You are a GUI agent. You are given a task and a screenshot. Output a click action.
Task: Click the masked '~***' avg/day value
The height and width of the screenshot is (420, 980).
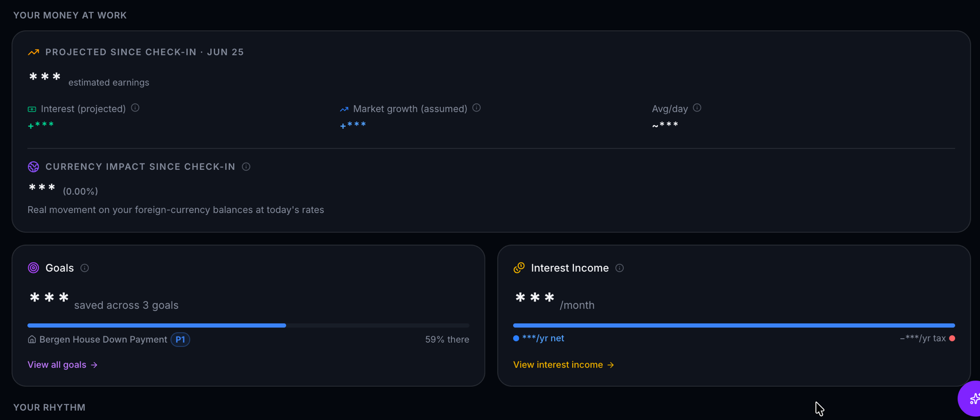(x=665, y=125)
